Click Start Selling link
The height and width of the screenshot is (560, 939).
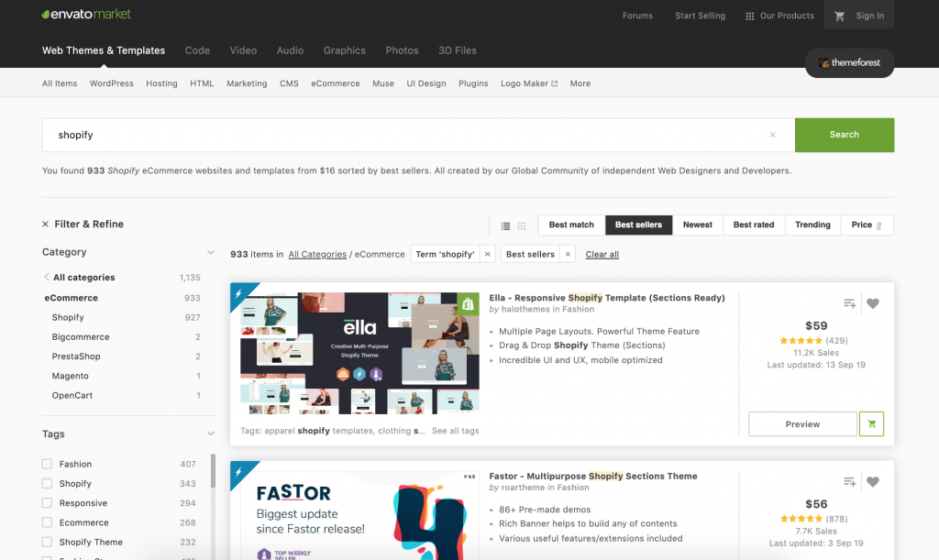click(x=700, y=16)
